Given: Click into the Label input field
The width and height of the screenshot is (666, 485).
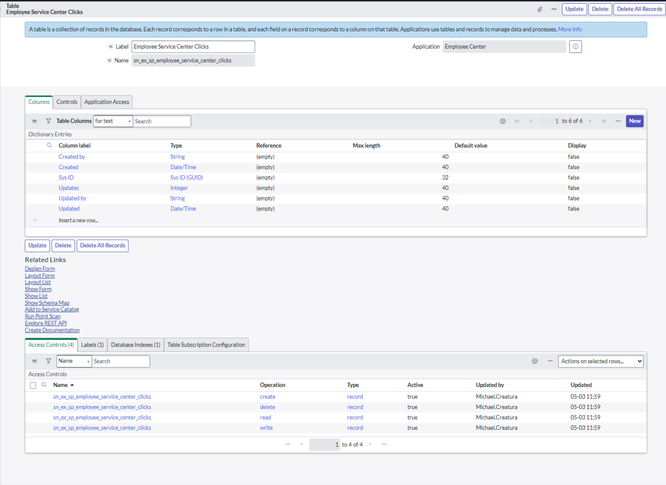Looking at the screenshot, I should (193, 47).
